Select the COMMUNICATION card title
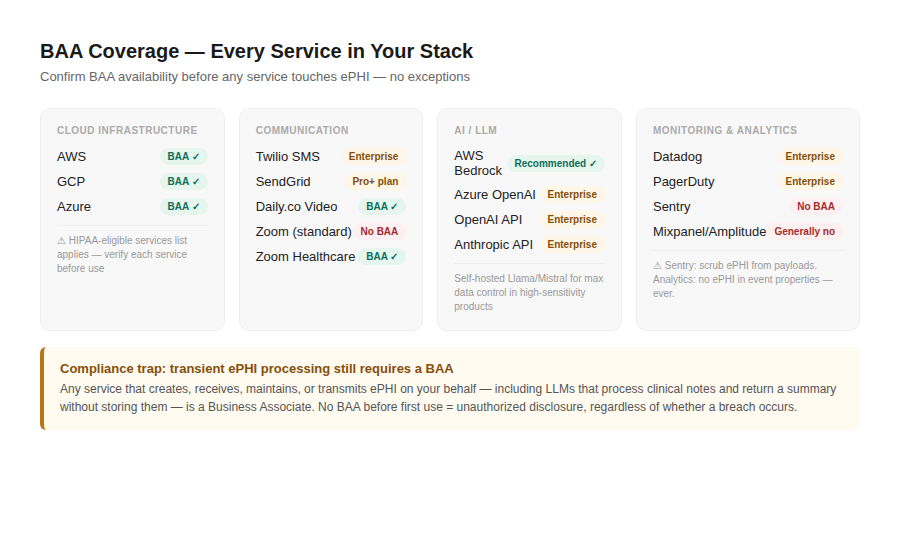Screen dimensions: 900x540 tap(302, 130)
